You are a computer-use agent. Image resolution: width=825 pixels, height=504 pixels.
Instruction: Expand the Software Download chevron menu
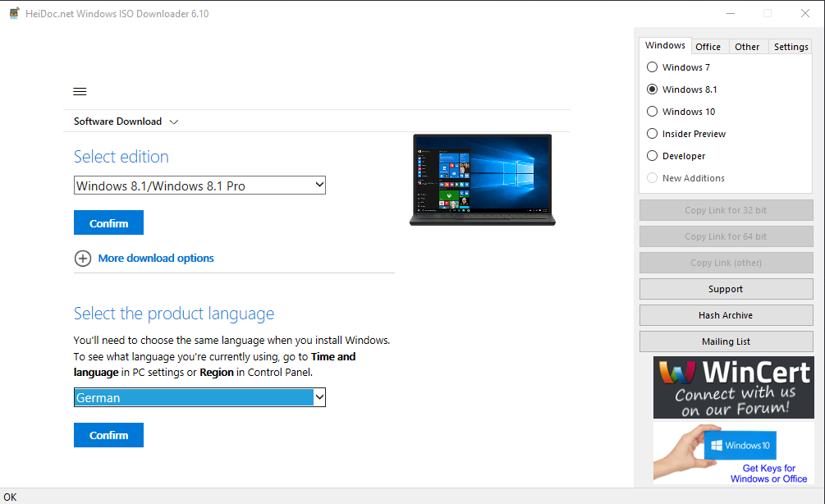(174, 122)
